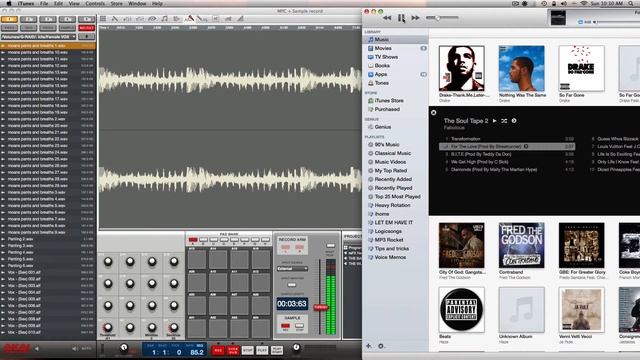Toggle record arm R channel
The width and height of the screenshot is (640, 360).
pos(299,247)
